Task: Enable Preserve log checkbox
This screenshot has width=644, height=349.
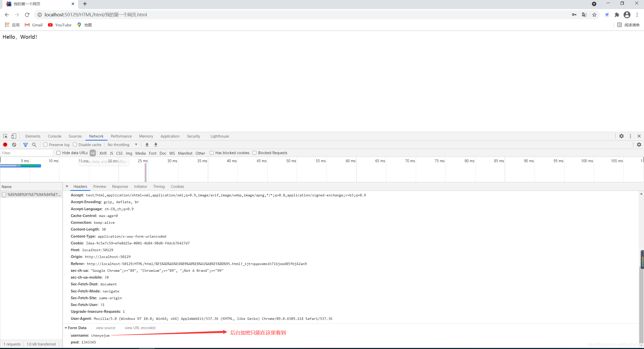Action: pyautogui.click(x=46, y=145)
